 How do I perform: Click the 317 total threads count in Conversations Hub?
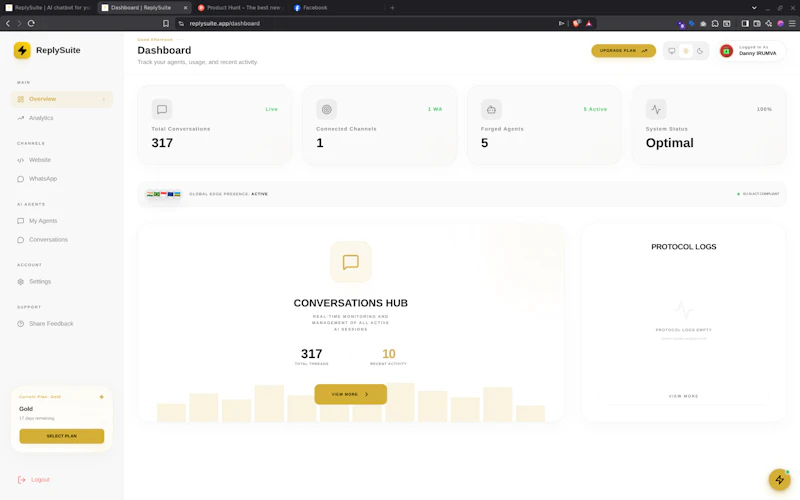(x=312, y=354)
